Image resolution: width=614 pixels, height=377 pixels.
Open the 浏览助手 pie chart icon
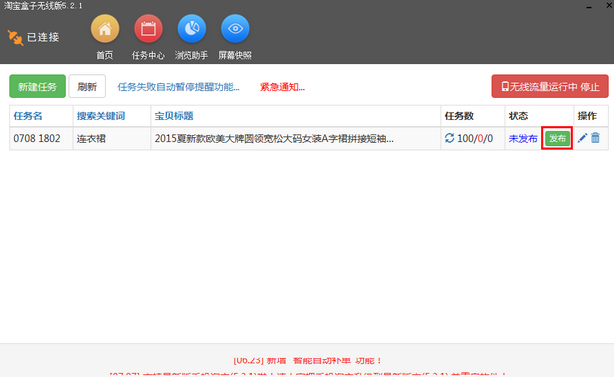192,29
